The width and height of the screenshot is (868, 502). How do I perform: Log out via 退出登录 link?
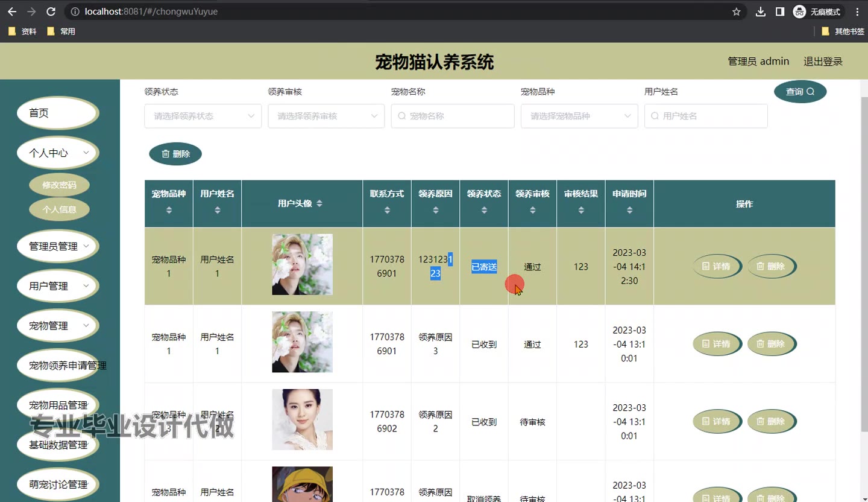pyautogui.click(x=823, y=62)
